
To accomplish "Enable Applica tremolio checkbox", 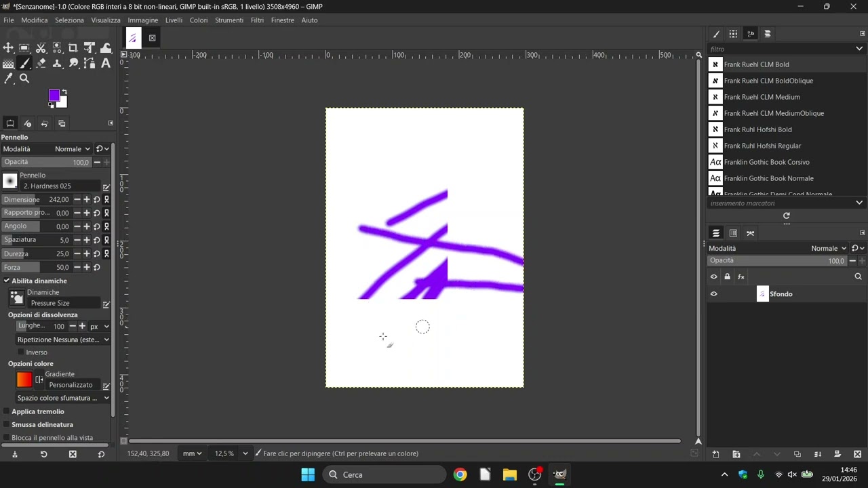I will [x=7, y=411].
